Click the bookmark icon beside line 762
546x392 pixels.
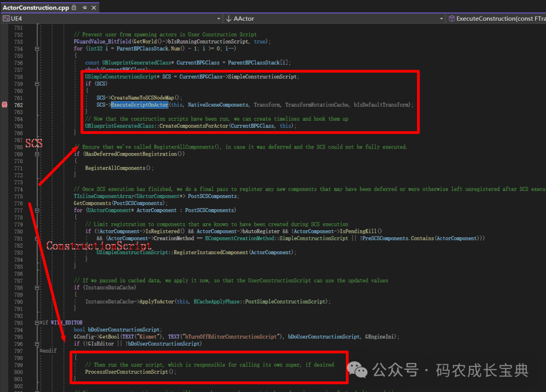click(5, 105)
